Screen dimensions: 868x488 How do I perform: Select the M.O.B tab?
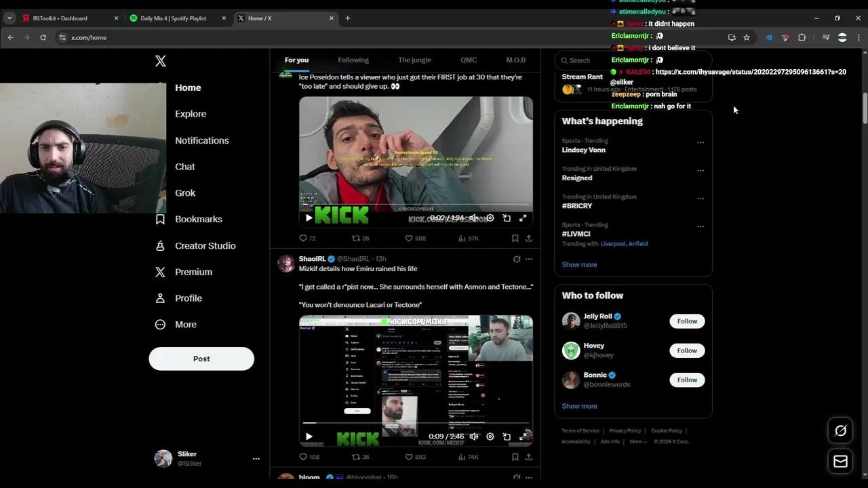[x=515, y=60]
